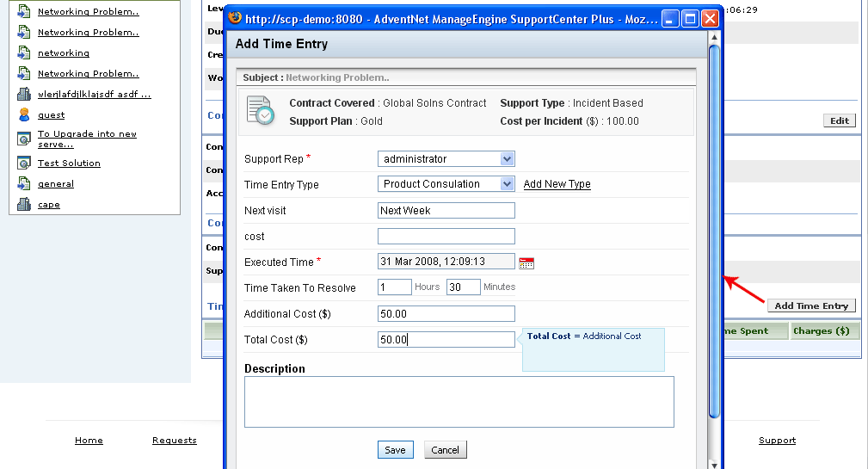Click the Edit button in background page
Viewport: 868px width, 469px height.
tap(840, 120)
